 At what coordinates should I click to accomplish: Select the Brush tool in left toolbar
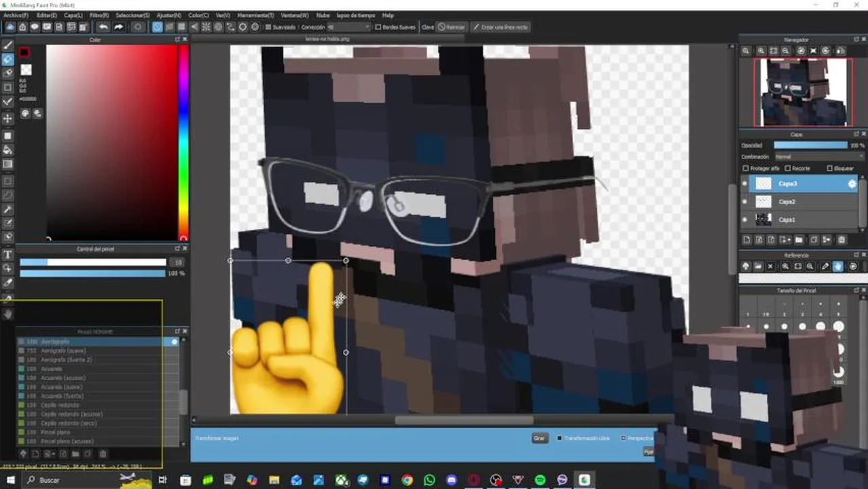[x=8, y=45]
